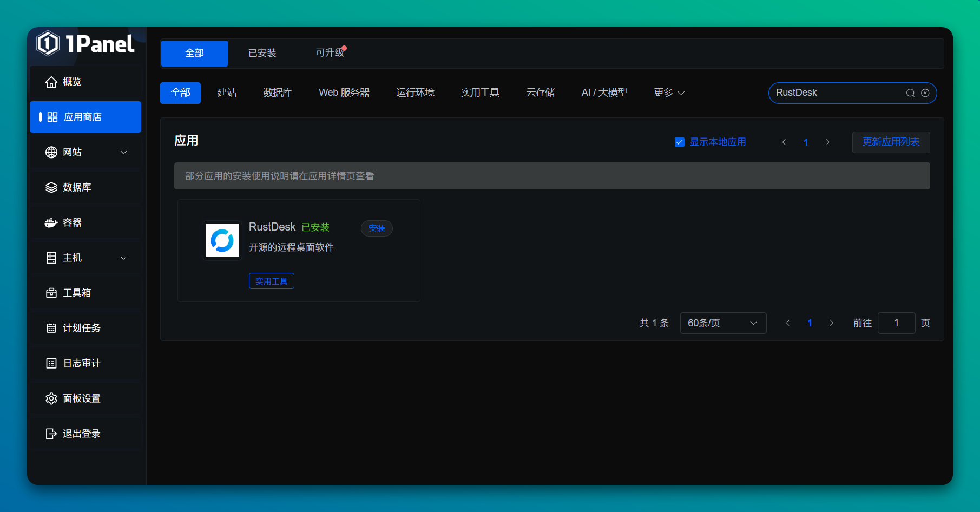Switch to 可升级 tab
The image size is (980, 512).
coord(330,53)
